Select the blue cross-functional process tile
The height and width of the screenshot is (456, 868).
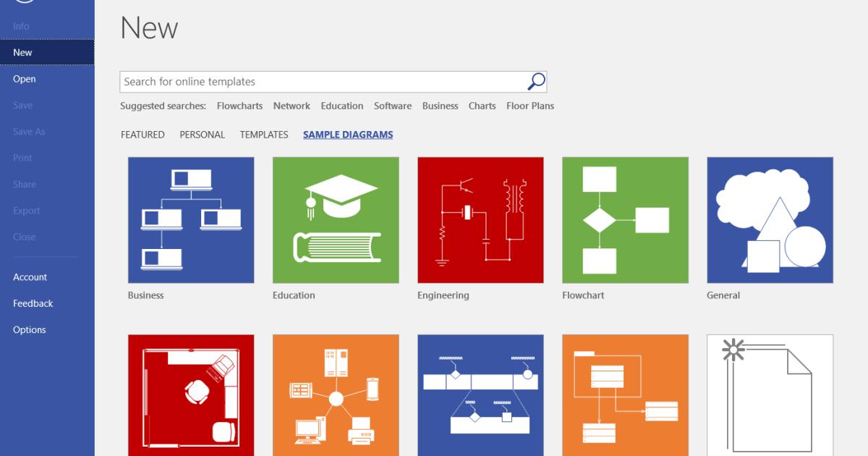[x=480, y=395]
